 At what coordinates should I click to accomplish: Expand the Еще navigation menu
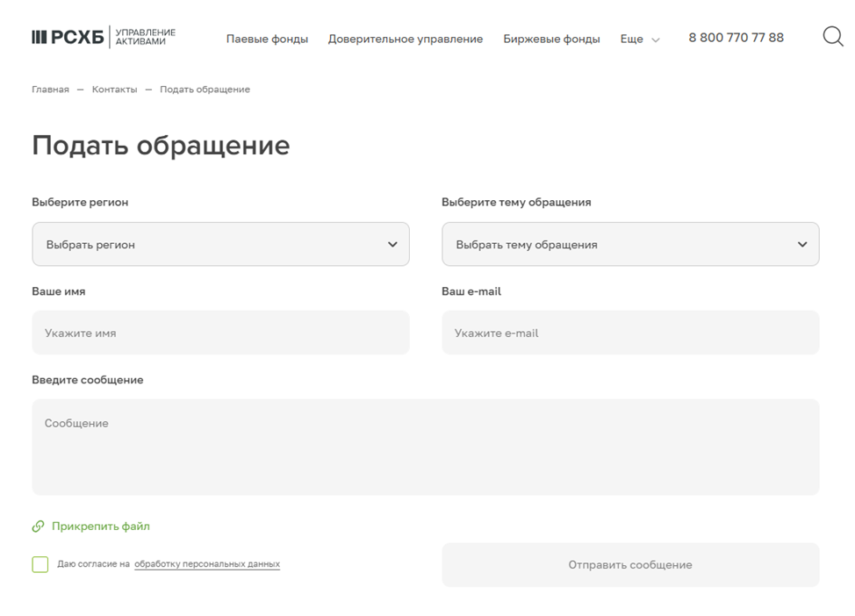pyautogui.click(x=639, y=39)
